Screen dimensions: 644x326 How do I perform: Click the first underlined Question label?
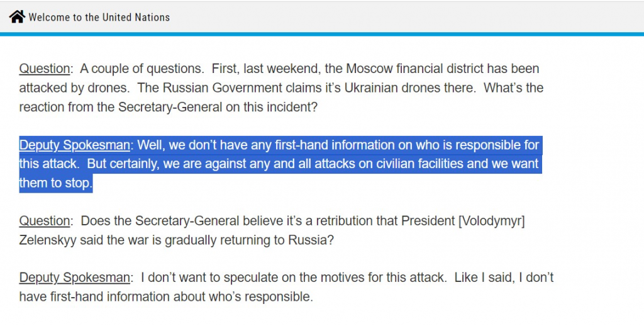click(45, 69)
